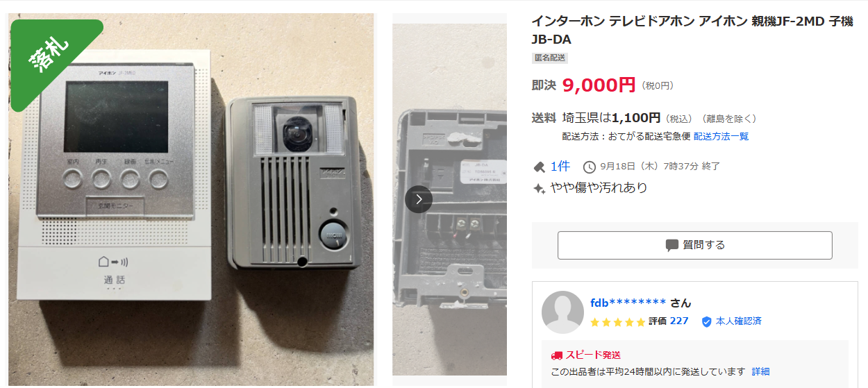Open the 1件 bid count link
868x388 pixels.
[560, 167]
